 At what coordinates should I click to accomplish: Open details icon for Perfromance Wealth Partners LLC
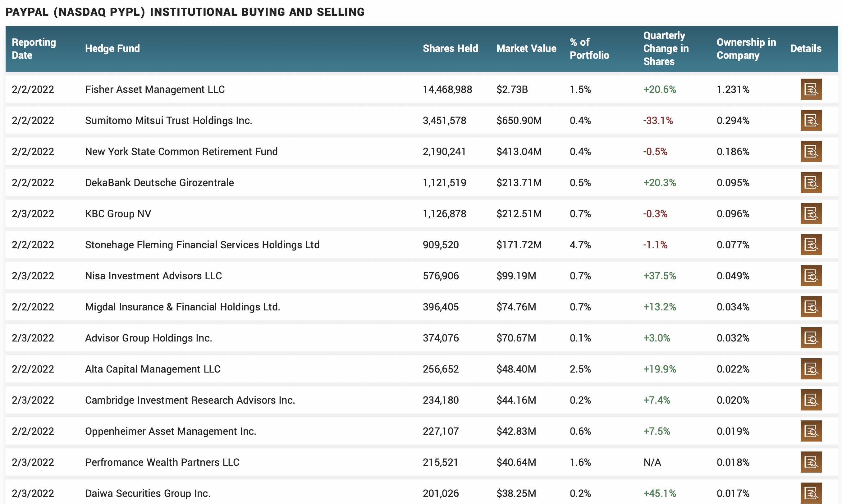[x=811, y=462]
